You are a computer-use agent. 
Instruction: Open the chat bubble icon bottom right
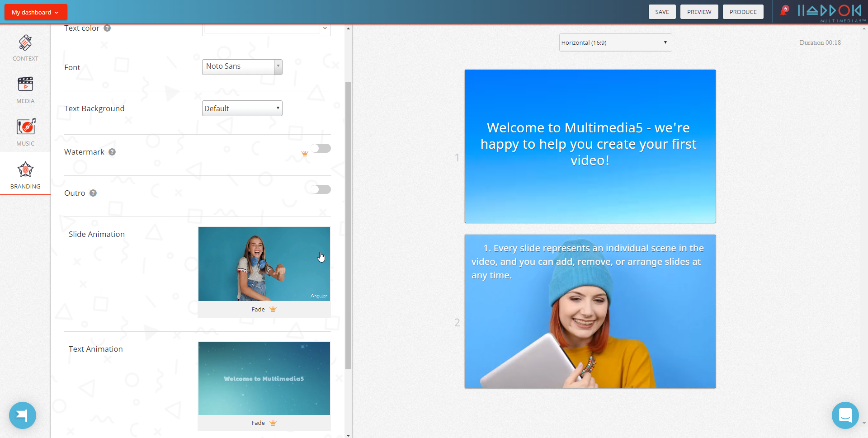845,415
